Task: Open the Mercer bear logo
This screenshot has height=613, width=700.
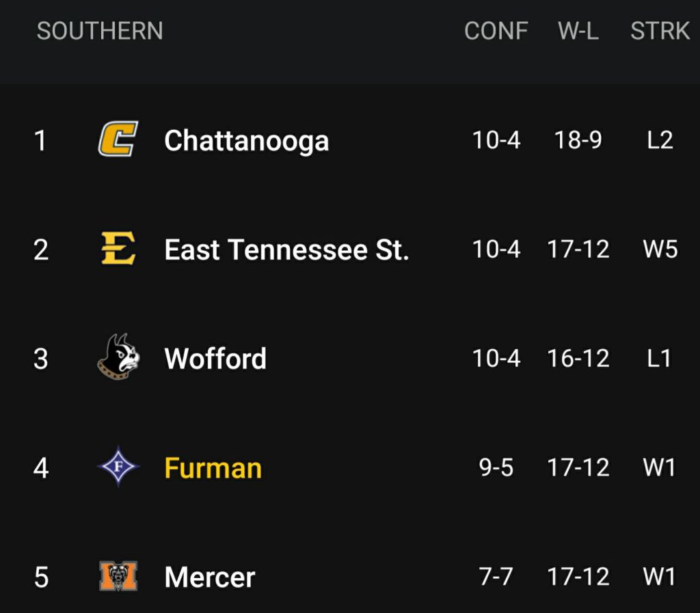Action: [118, 576]
